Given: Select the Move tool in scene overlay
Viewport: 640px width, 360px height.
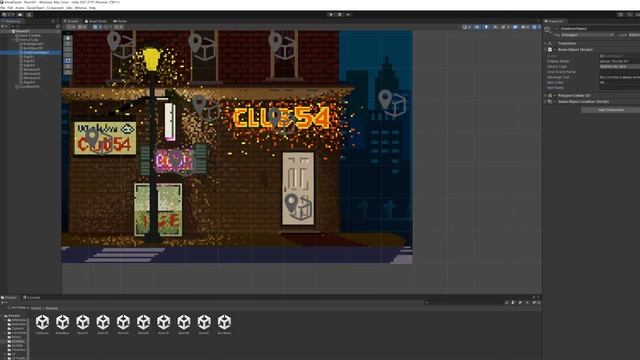Looking at the screenshot, I should tap(68, 44).
